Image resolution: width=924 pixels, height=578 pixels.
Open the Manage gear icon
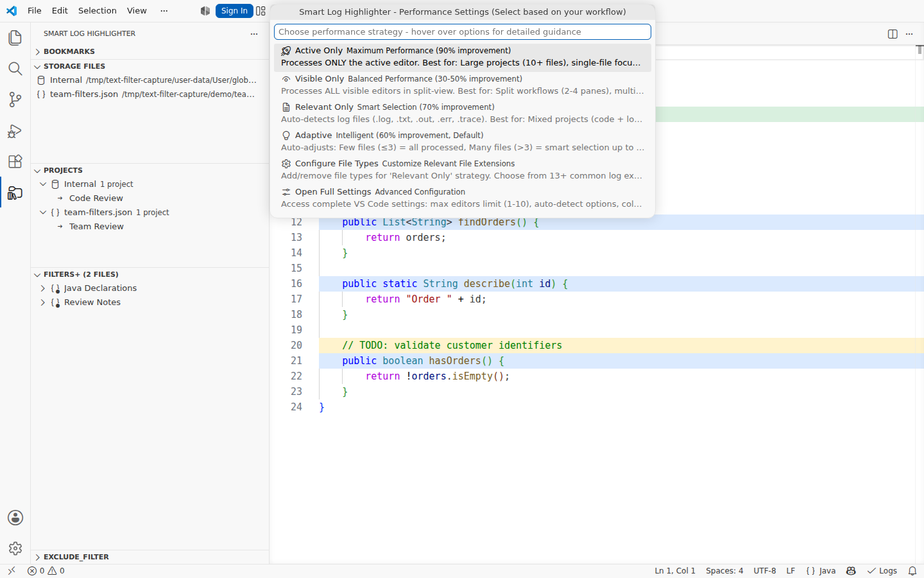15,548
